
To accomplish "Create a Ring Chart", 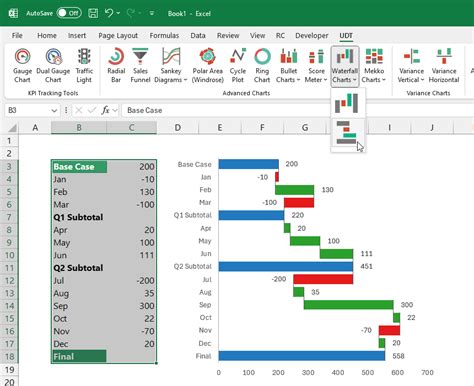I will (262, 66).
